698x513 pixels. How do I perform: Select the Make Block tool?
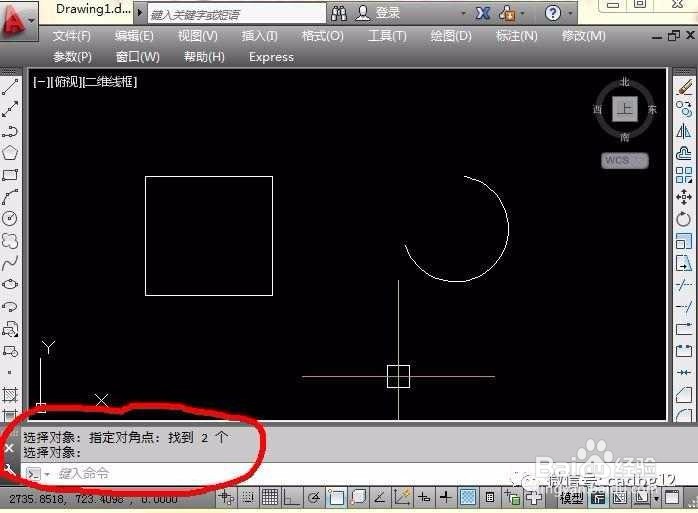[x=10, y=351]
